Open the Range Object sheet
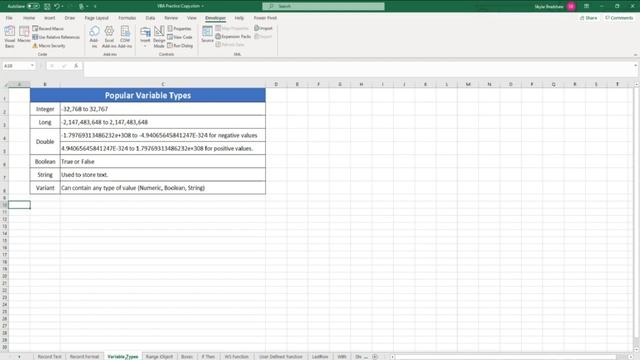Screen dimensions: 640x360 pyautogui.click(x=159, y=356)
